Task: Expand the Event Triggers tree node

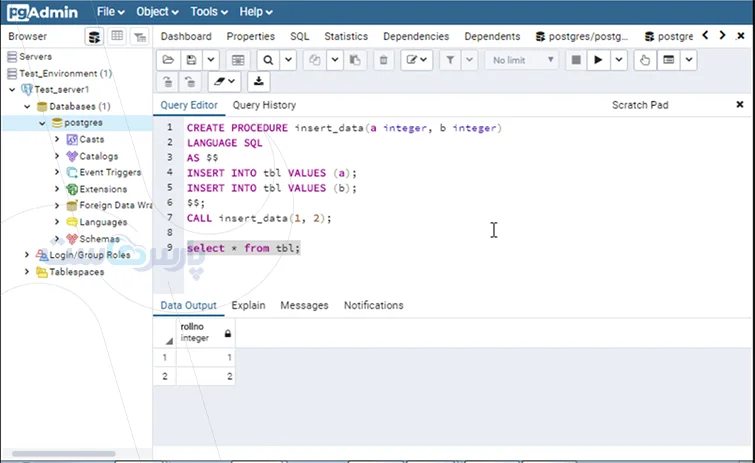Action: pos(57,172)
